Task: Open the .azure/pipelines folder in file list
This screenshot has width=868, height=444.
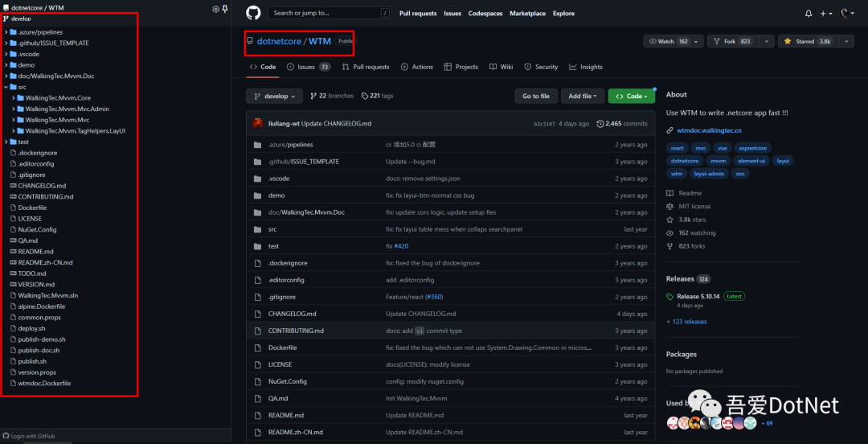Action: pyautogui.click(x=291, y=145)
